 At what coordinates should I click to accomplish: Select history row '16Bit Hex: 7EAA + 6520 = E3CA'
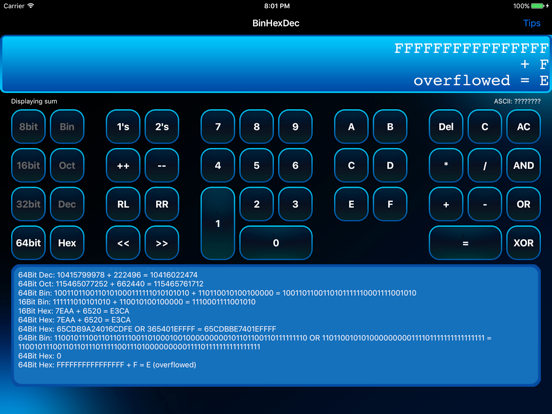click(x=74, y=311)
